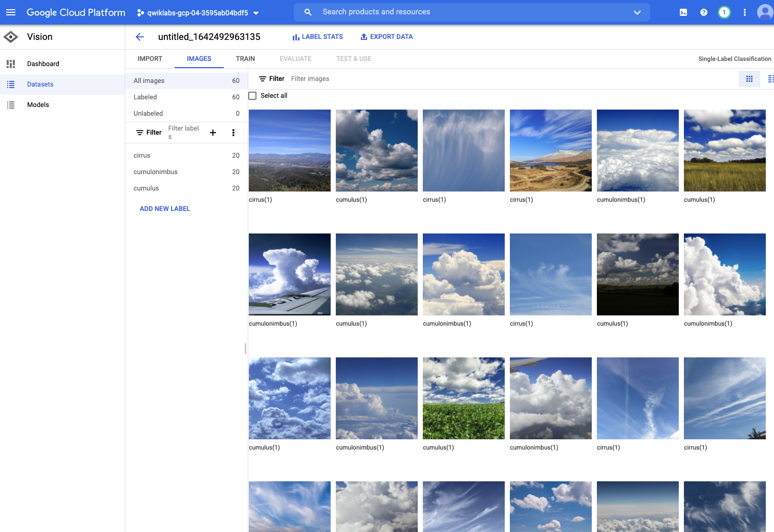The image size is (774, 532).
Task: Open the airplane wing cumulonimbus thumbnail
Action: [290, 274]
